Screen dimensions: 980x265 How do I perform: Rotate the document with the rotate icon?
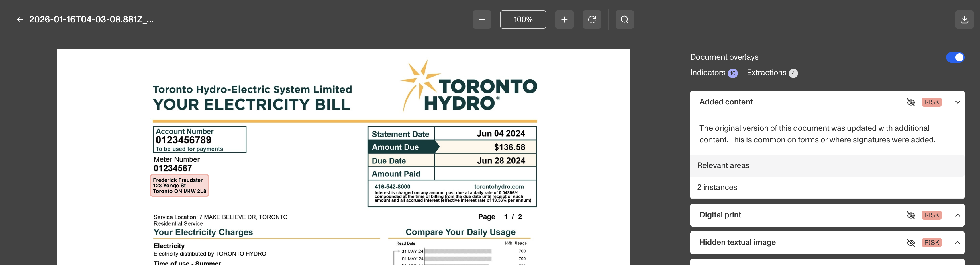point(592,20)
